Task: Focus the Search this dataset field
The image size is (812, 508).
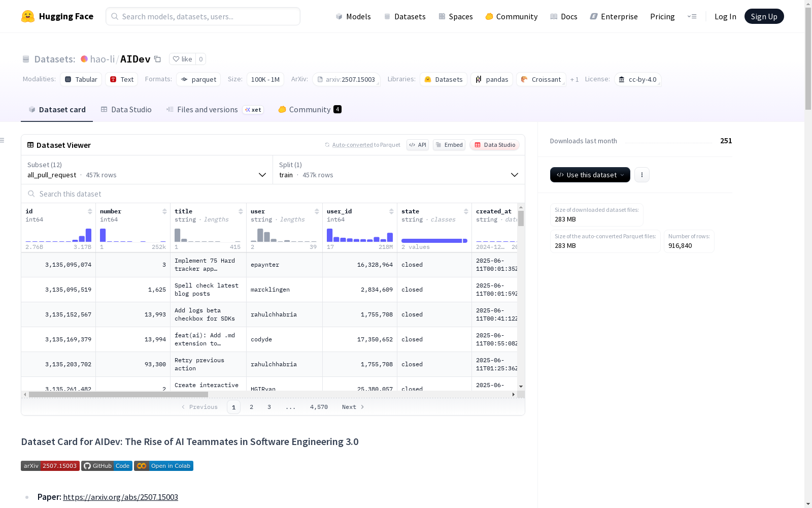Action: pyautogui.click(x=273, y=194)
